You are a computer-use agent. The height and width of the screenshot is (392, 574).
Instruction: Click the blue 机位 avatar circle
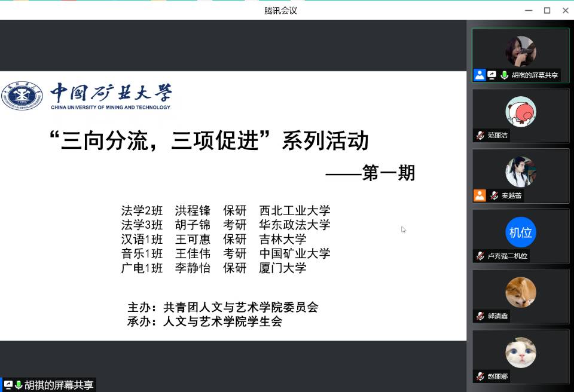tap(520, 232)
